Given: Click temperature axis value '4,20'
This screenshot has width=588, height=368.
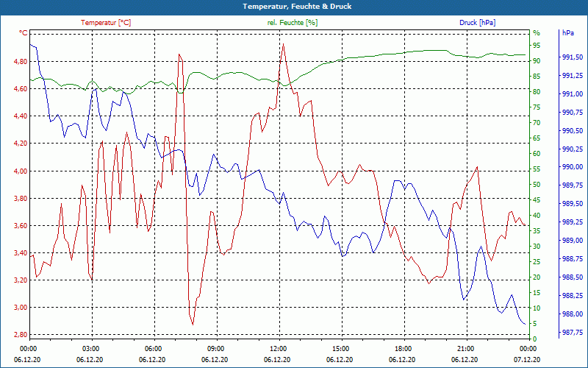Looking at the screenshot, I should (x=21, y=144).
